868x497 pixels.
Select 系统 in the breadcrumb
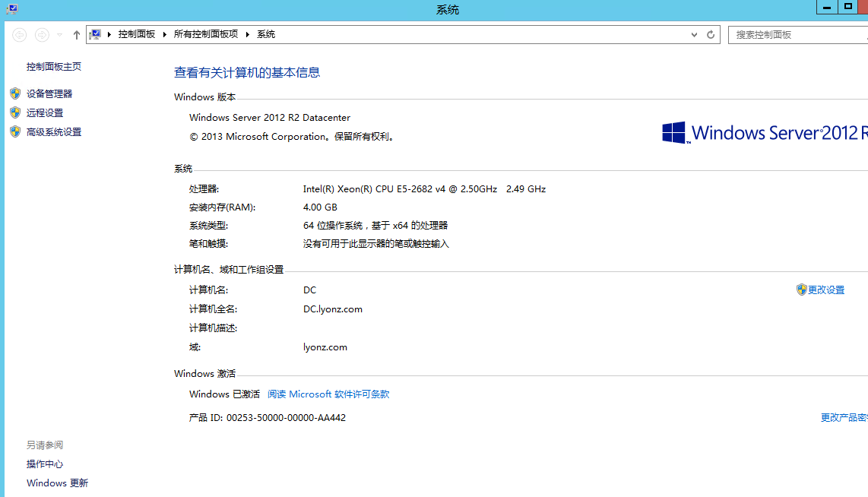pos(266,34)
